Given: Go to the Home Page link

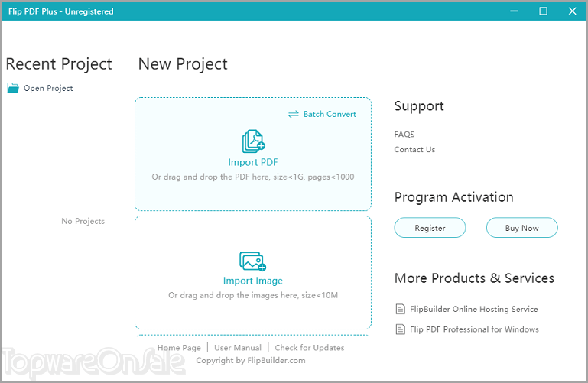Looking at the screenshot, I should [x=179, y=348].
